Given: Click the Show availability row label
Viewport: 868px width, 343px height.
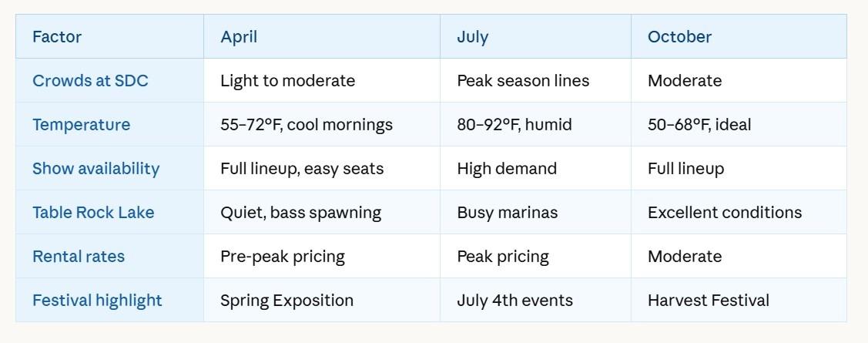Looking at the screenshot, I should click(x=96, y=169).
